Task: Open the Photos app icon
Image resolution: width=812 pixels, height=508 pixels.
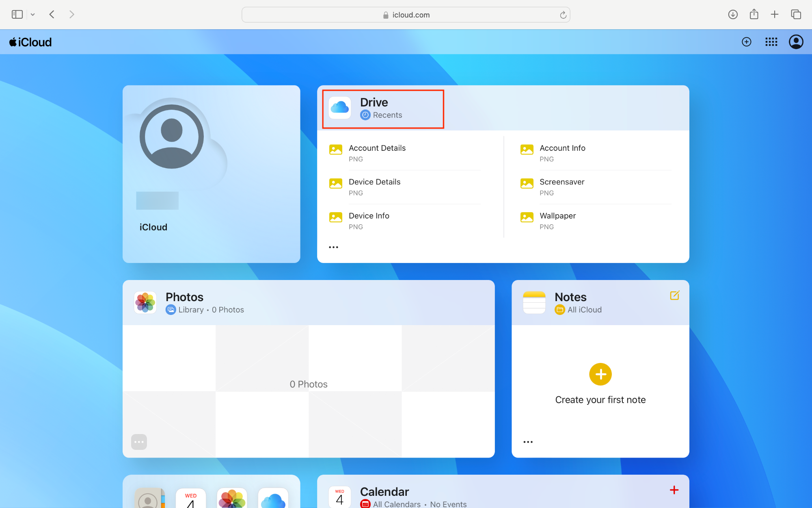Action: click(x=145, y=302)
